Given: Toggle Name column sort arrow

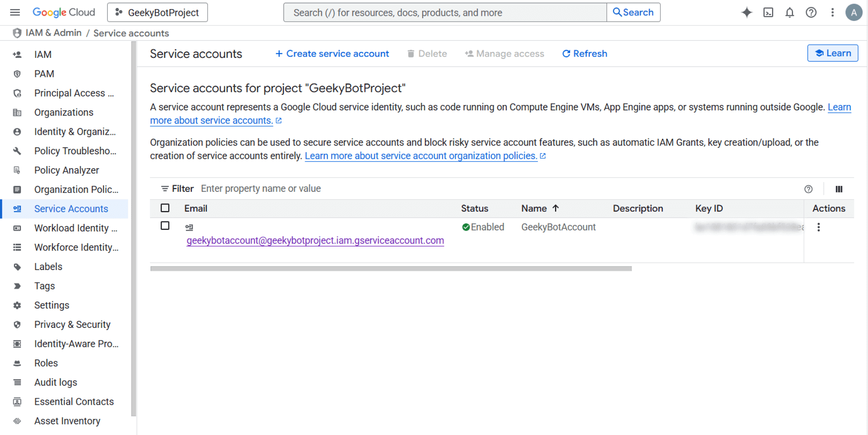Looking at the screenshot, I should 556,208.
